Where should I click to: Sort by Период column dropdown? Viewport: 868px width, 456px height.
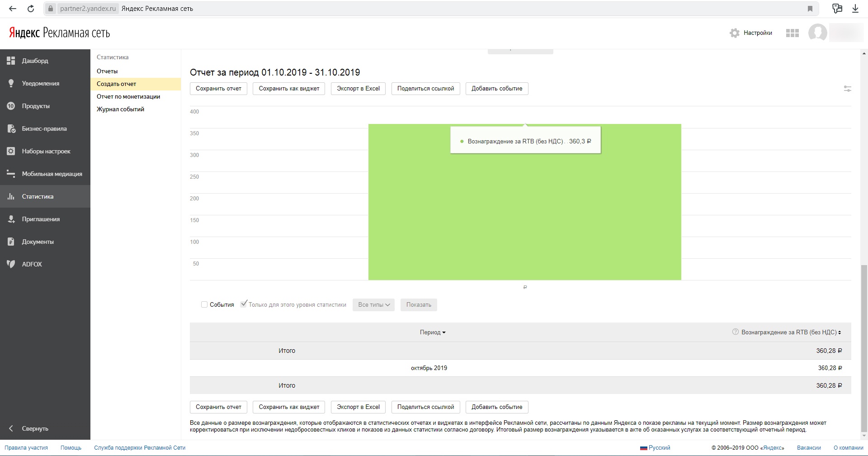[433, 332]
